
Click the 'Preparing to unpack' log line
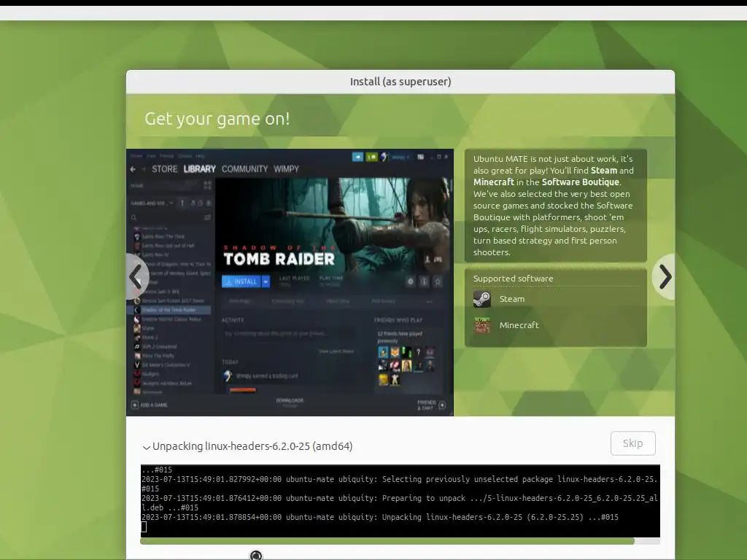click(x=399, y=503)
